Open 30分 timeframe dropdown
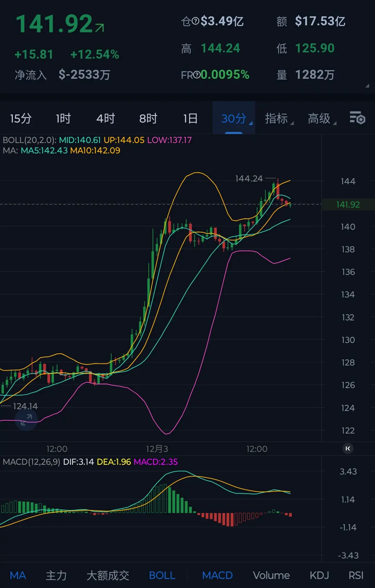 pos(234,118)
